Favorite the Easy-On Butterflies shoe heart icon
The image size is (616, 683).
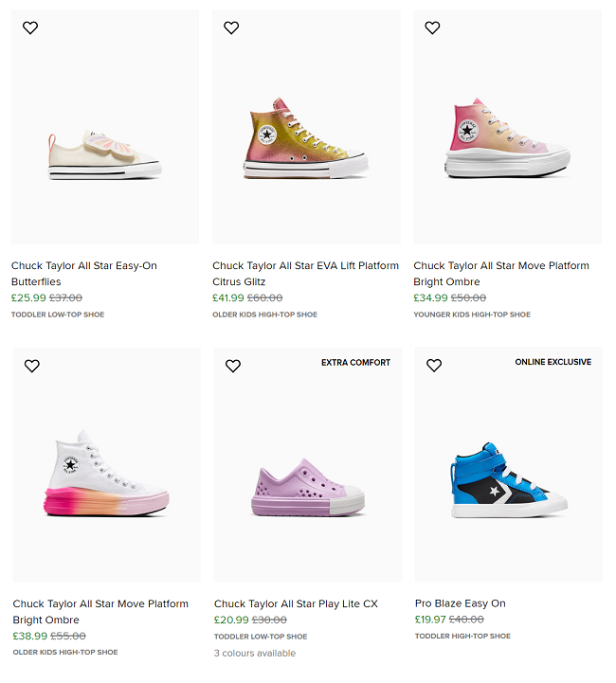point(30,28)
